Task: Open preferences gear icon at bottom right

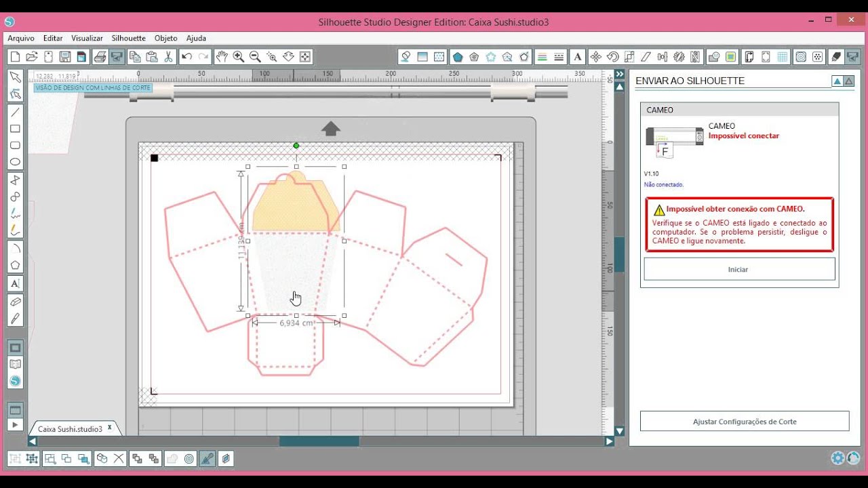Action: pyautogui.click(x=838, y=458)
